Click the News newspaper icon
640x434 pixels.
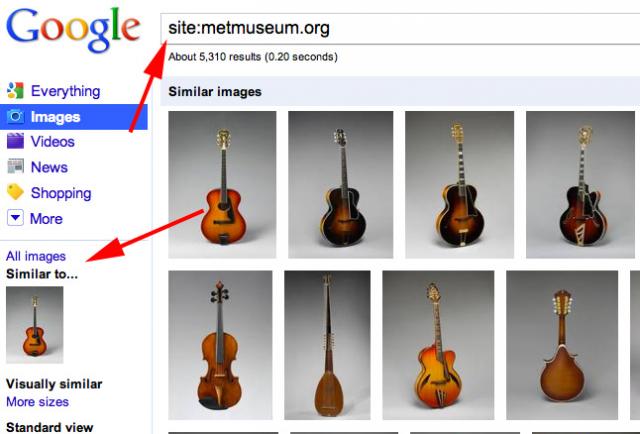click(x=15, y=167)
